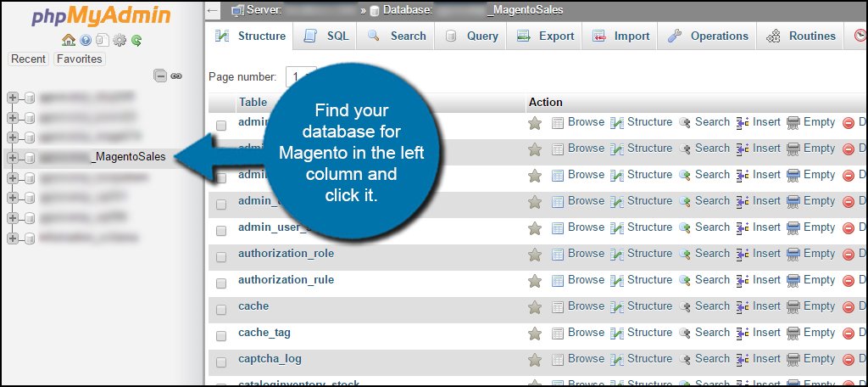868x387 pixels.
Task: Star the cache_tag table as favorite
Action: point(535,334)
